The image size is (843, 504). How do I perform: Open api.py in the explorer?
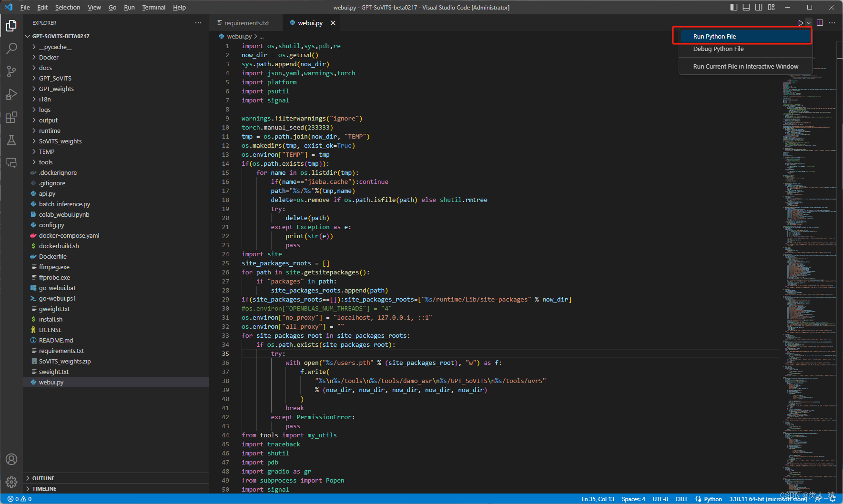tap(117, 193)
